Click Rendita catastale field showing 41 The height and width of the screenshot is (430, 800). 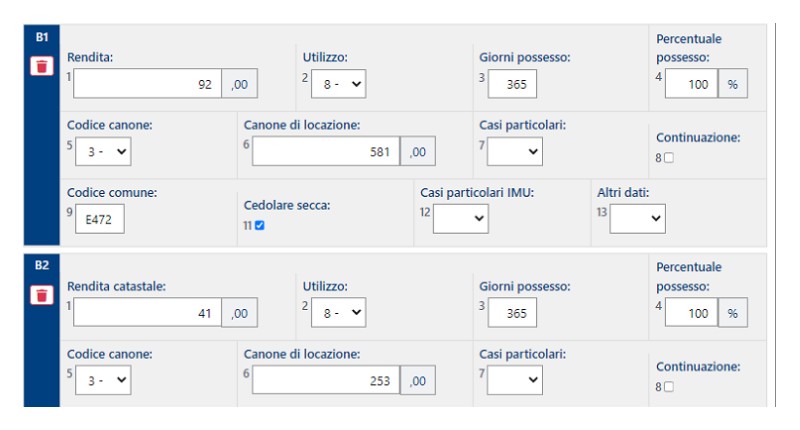pyautogui.click(x=147, y=313)
